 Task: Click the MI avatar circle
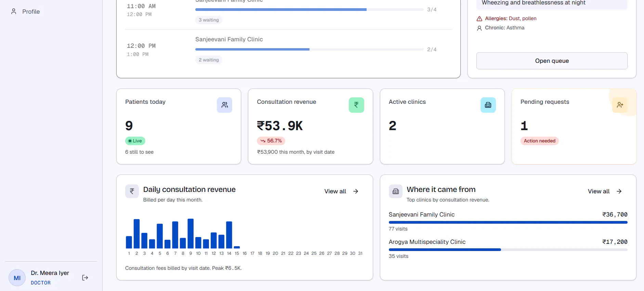[17, 278]
